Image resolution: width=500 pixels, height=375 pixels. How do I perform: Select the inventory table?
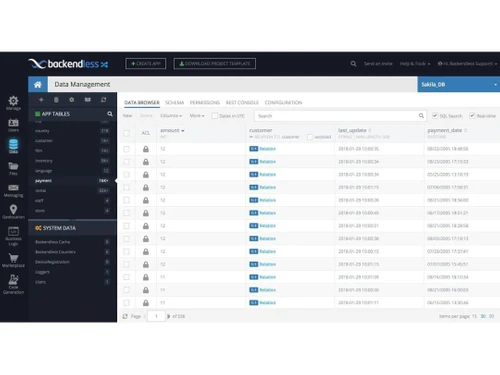click(x=72, y=161)
